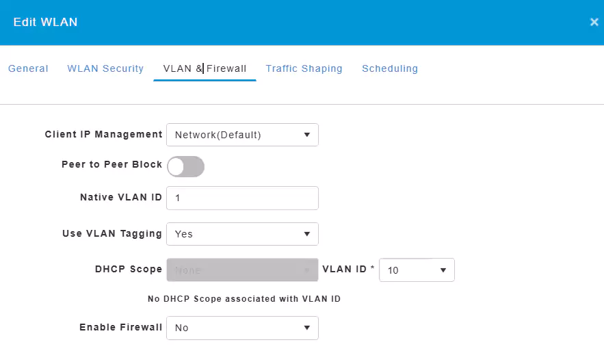This screenshot has width=604, height=364.
Task: Switch to the General tab
Action: pyautogui.click(x=28, y=68)
